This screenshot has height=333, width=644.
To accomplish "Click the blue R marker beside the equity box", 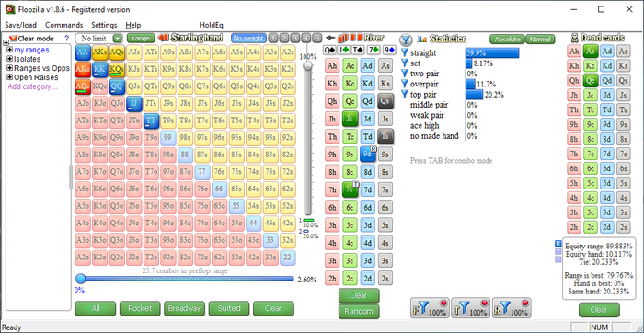I will [558, 244].
